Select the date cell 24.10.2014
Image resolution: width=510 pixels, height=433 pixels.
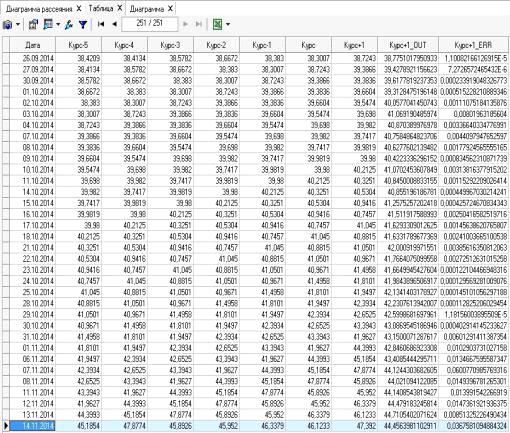pos(32,281)
